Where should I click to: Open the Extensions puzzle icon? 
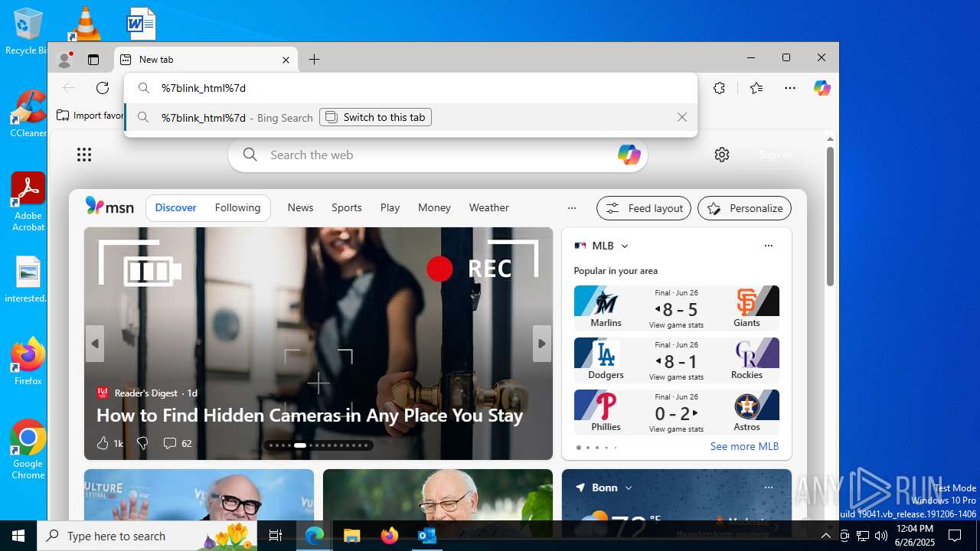tap(719, 88)
